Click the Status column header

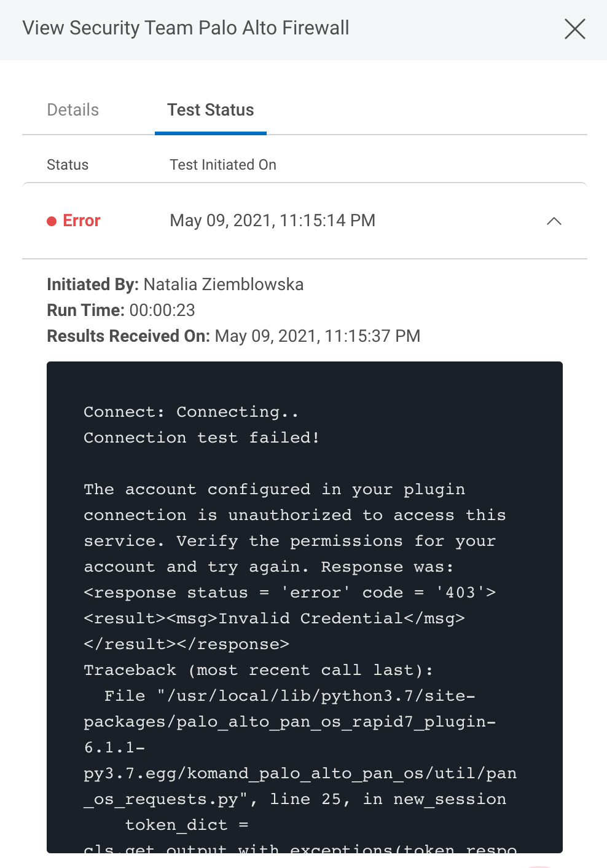[x=68, y=165]
